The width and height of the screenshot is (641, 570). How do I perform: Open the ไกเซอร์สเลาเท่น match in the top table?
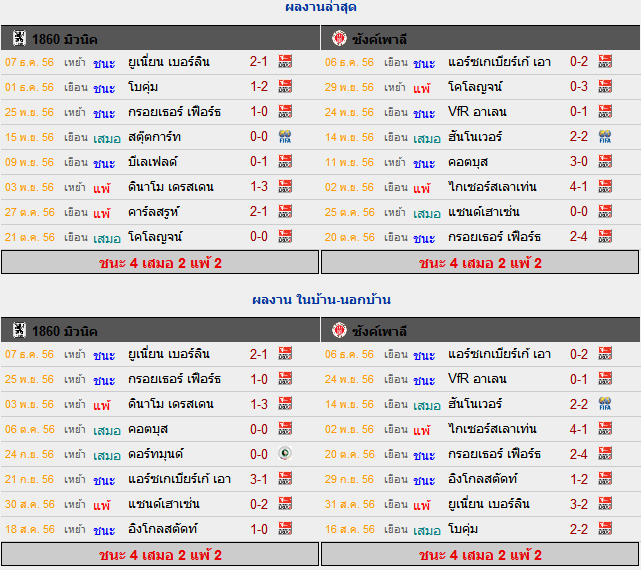[492, 187]
